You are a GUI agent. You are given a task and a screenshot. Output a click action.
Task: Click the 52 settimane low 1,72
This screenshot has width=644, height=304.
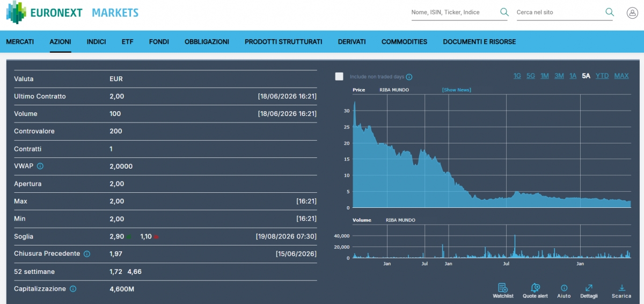tap(116, 271)
